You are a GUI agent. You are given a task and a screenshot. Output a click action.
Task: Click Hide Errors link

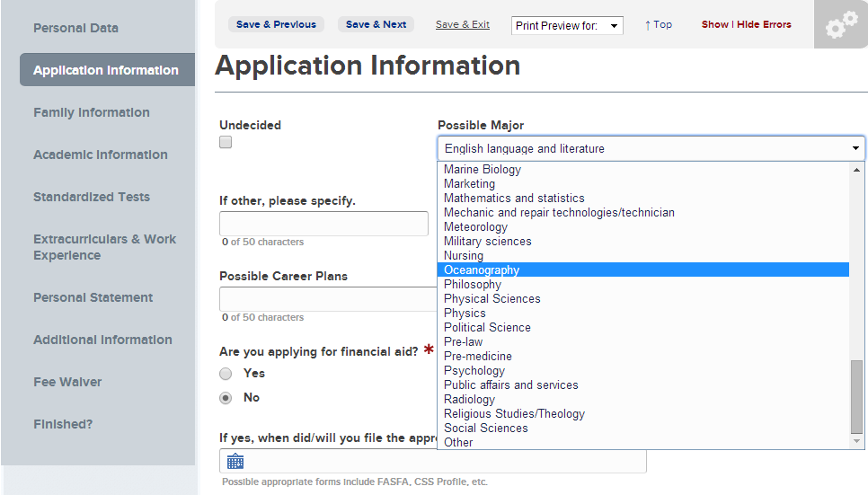764,24
